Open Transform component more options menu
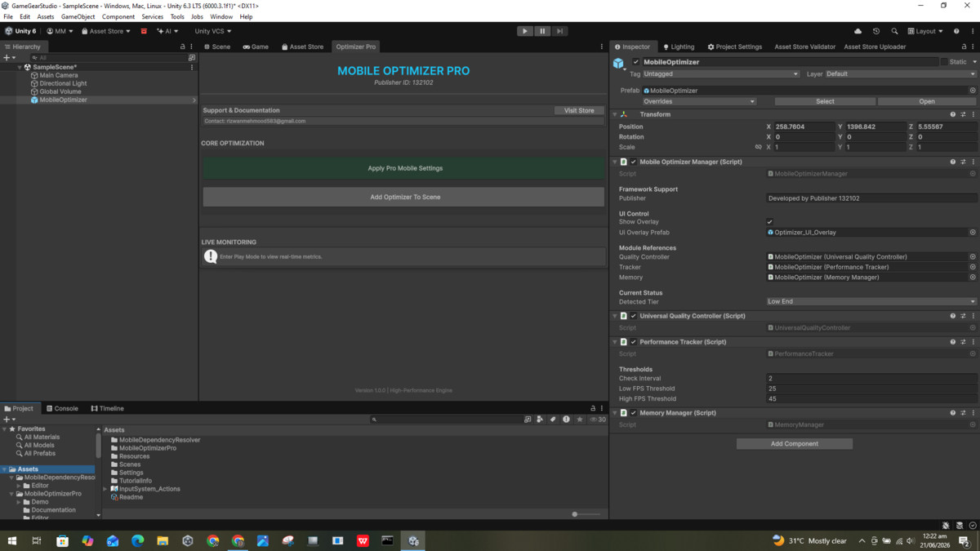980x551 pixels. (973, 114)
